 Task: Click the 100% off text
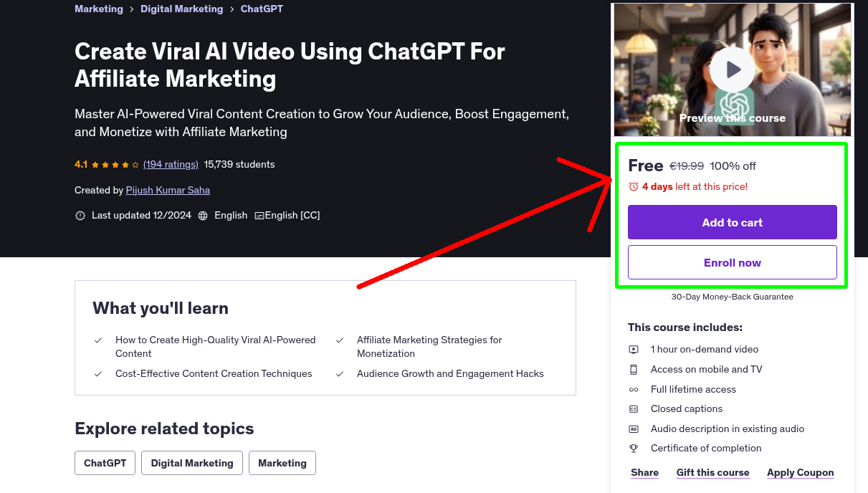(733, 166)
